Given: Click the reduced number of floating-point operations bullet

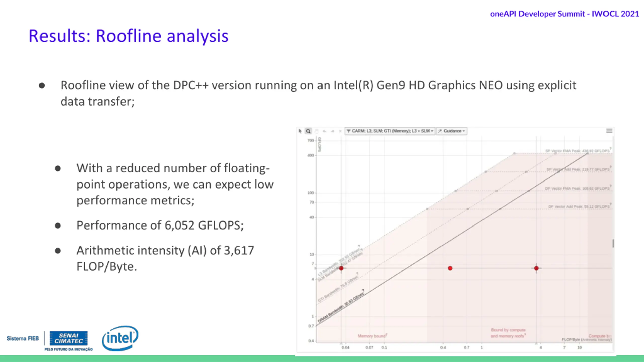Looking at the screenshot, I should tap(175, 184).
